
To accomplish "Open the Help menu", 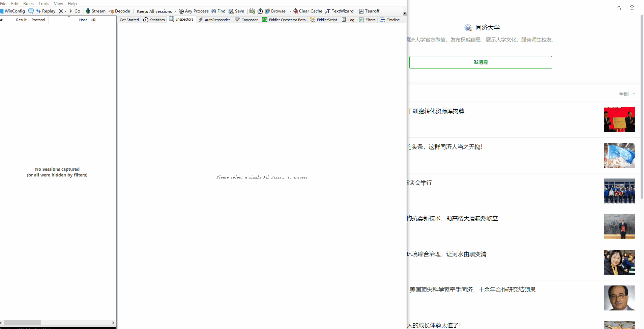I will coord(72,3).
